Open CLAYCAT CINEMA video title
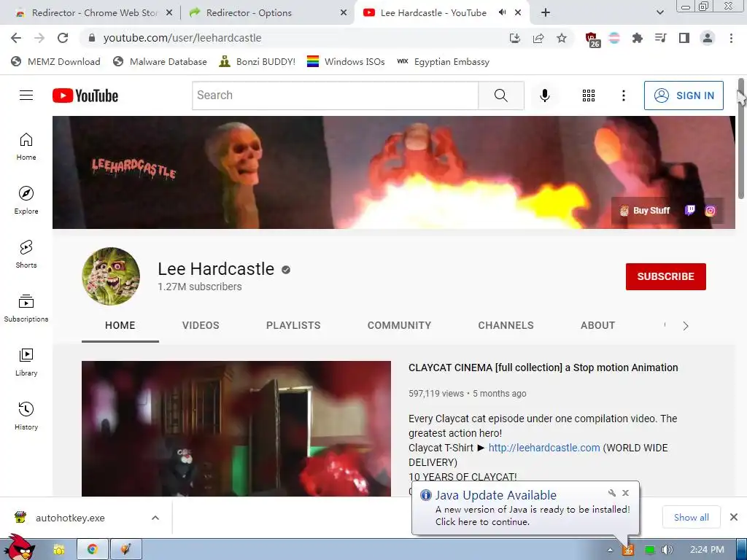The height and width of the screenshot is (560, 747). pos(543,367)
